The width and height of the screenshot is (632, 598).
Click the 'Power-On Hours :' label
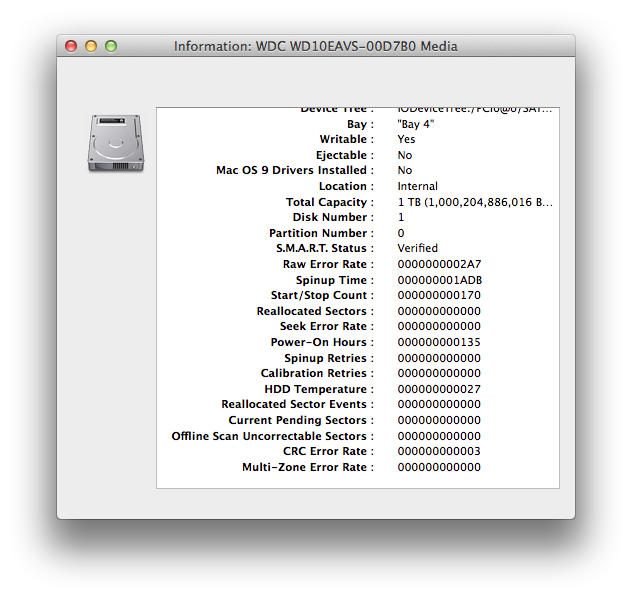pyautogui.click(x=322, y=342)
